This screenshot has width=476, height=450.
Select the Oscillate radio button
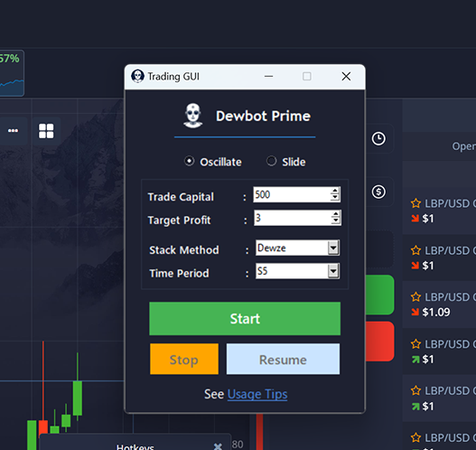pyautogui.click(x=189, y=161)
